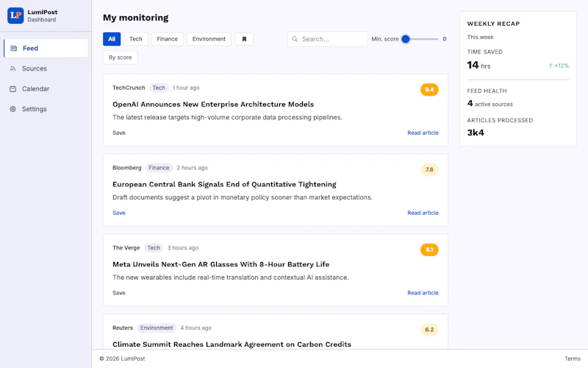Screen dimensions: 588x368
Task: Click the '4 active sources' value
Action: click(490, 104)
